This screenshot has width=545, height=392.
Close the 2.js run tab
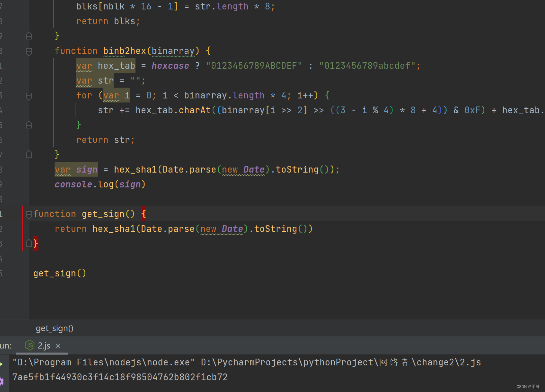click(58, 346)
